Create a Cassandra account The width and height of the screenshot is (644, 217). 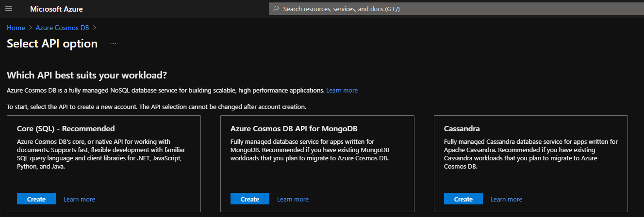click(x=463, y=199)
